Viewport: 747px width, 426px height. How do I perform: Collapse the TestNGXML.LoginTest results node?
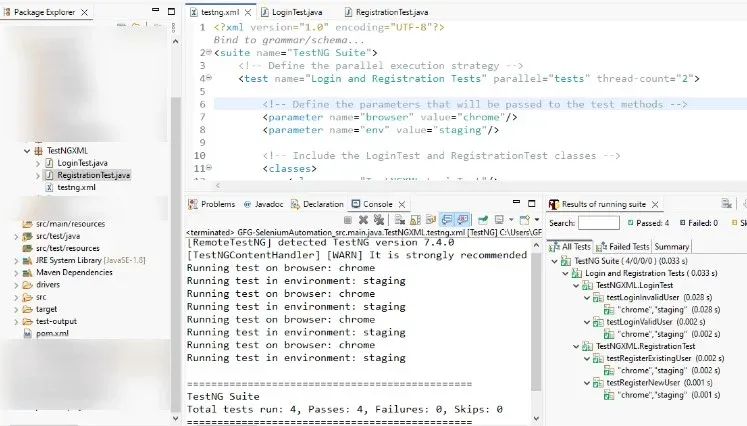point(576,285)
